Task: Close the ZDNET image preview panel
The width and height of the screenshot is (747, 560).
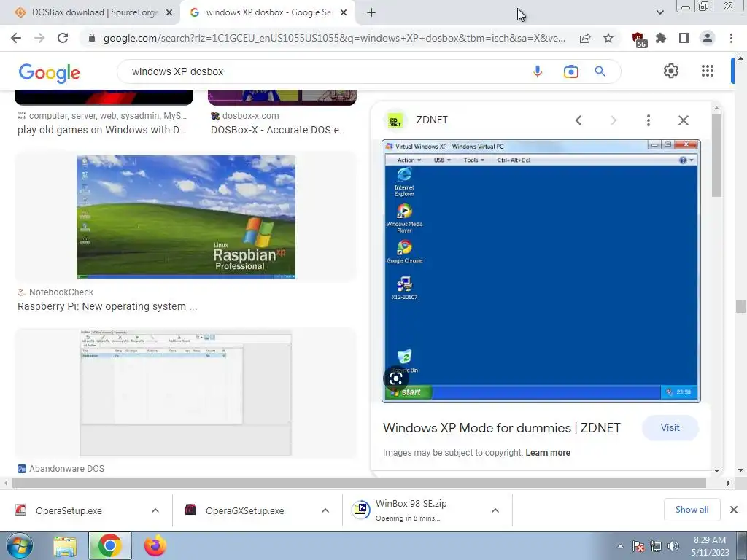Action: (683, 120)
